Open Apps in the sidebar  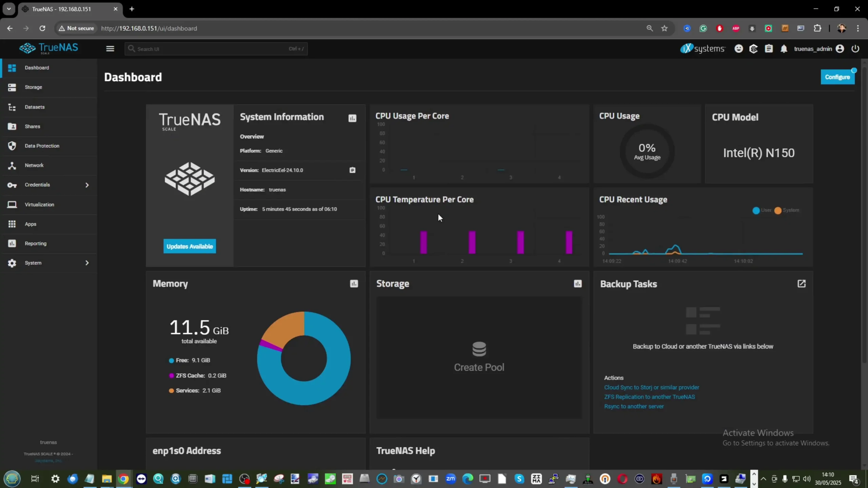point(49,224)
